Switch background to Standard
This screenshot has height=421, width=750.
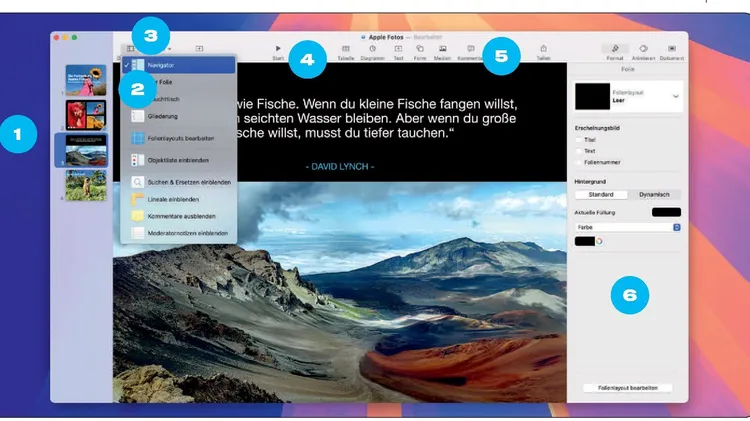pyautogui.click(x=601, y=195)
